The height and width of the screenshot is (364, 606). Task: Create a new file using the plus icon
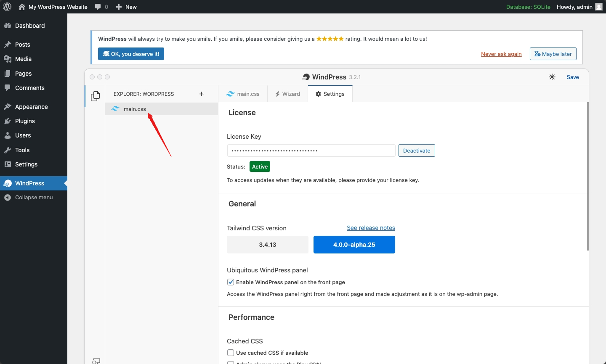202,94
